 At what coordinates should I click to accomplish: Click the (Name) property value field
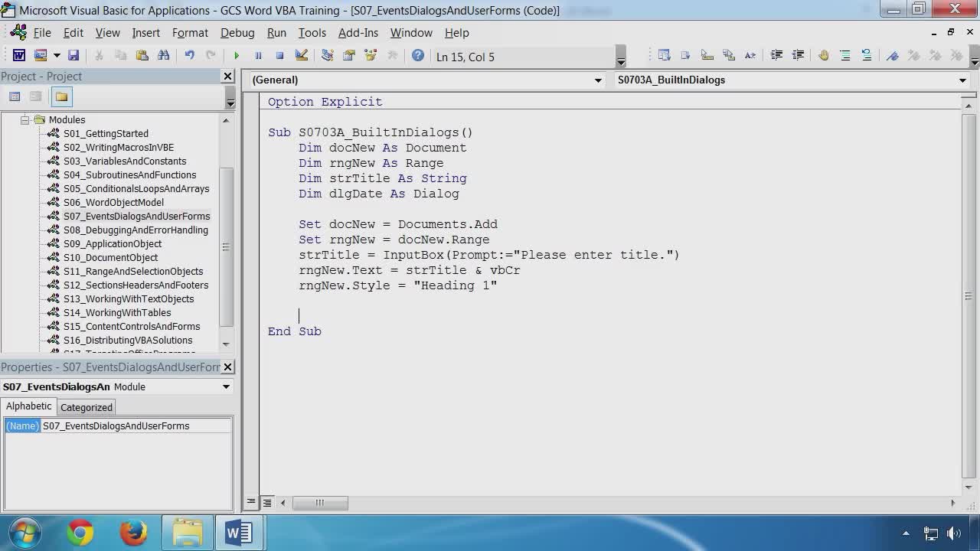[136, 425]
